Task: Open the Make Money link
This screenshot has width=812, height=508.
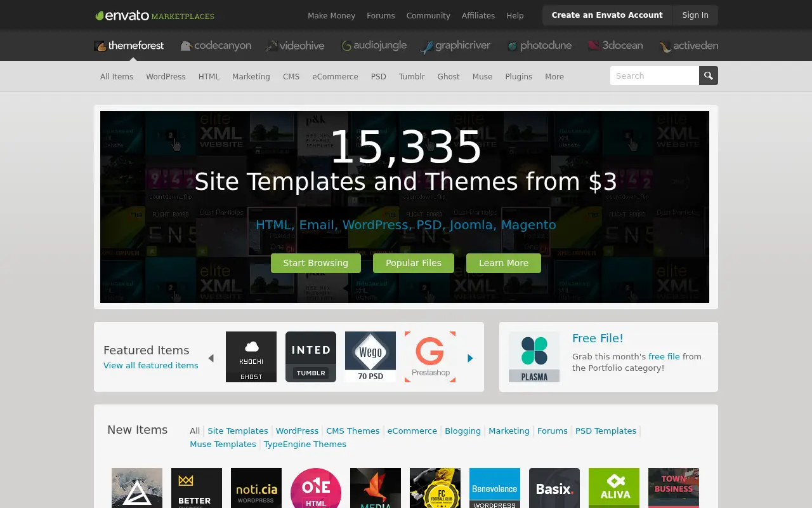Action: [x=331, y=15]
